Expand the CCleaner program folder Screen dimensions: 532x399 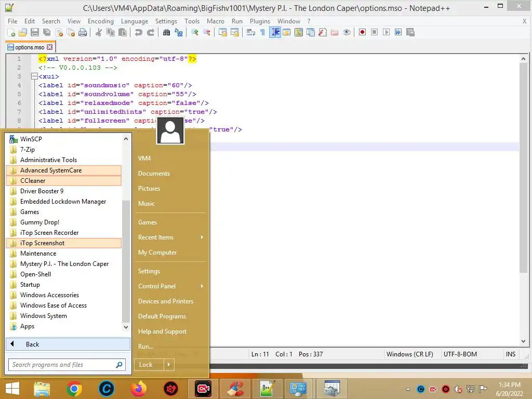click(x=64, y=181)
